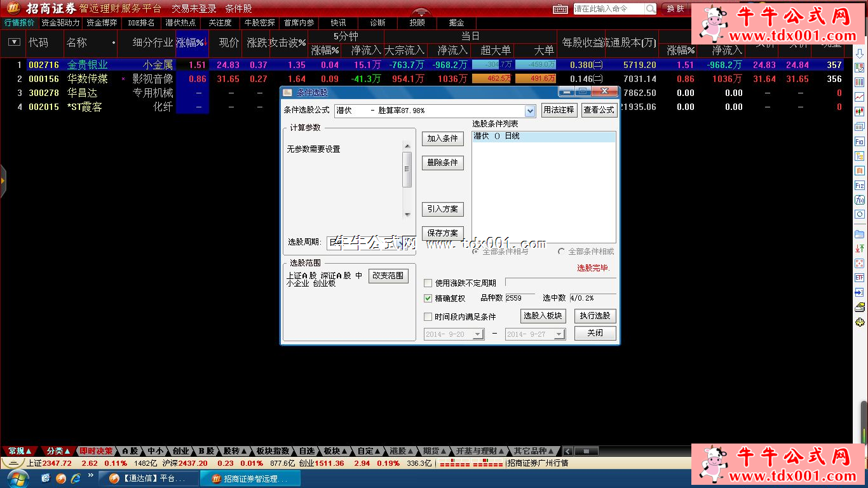The width and height of the screenshot is (868, 488).
Task: Click the blue folder icon in sidebar
Action: click(859, 234)
